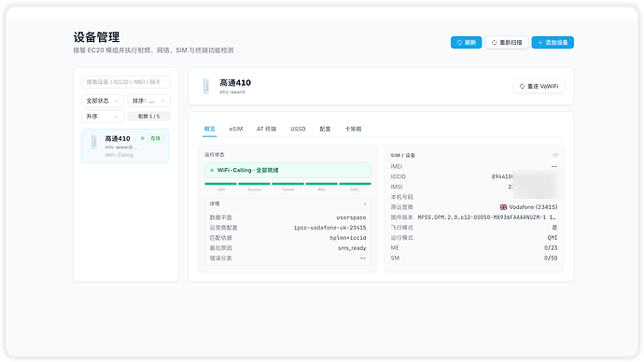Viewport: 644px width, 362px height.
Task: Click the MPSS.DPM firmware version string
Action: pos(486,217)
